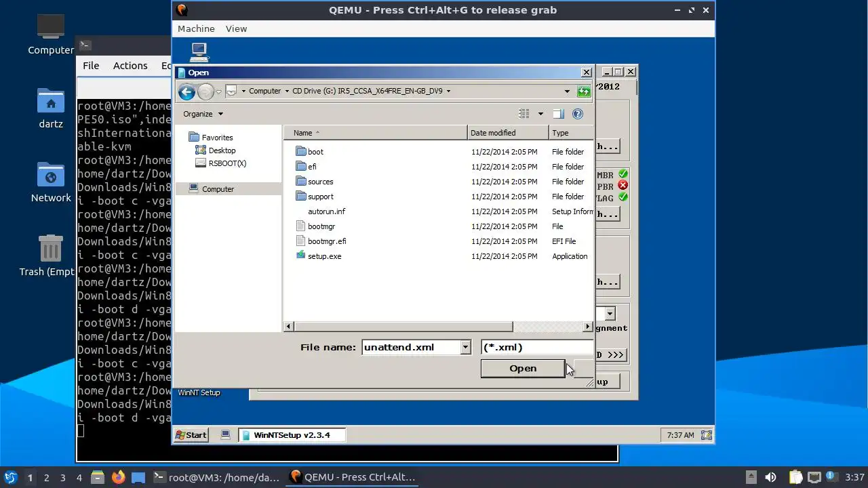Open help with the question mark icon

coord(578,114)
